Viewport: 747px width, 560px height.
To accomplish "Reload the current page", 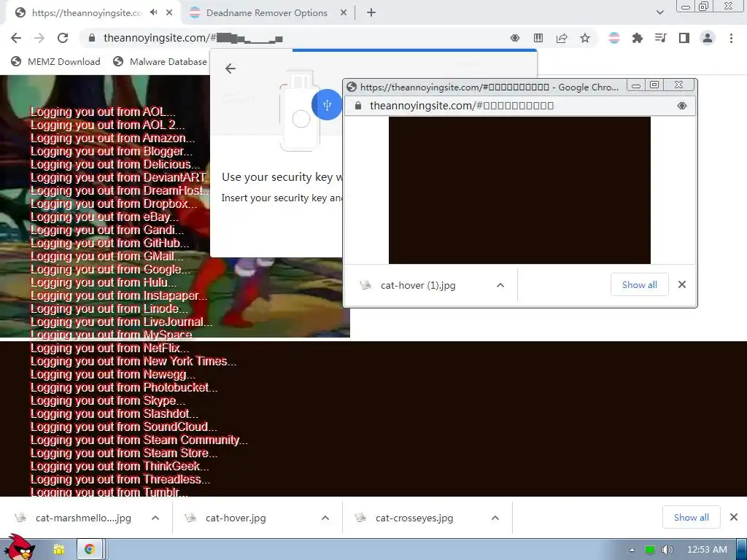I will point(63,38).
